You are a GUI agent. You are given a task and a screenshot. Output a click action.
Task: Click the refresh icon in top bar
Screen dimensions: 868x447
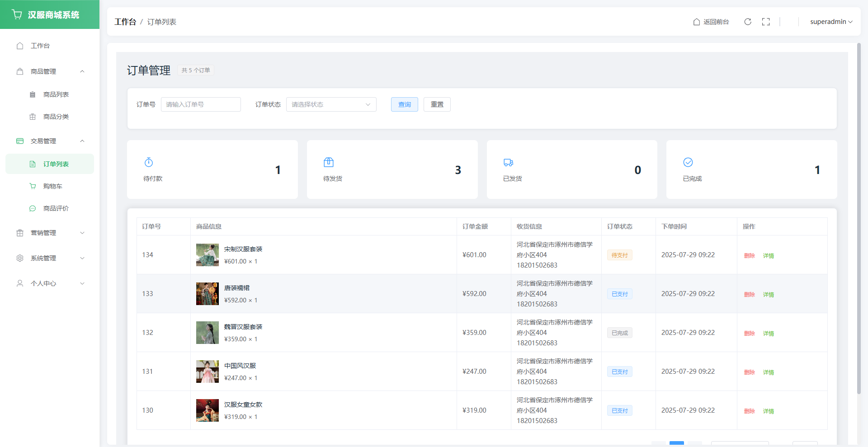pos(748,22)
